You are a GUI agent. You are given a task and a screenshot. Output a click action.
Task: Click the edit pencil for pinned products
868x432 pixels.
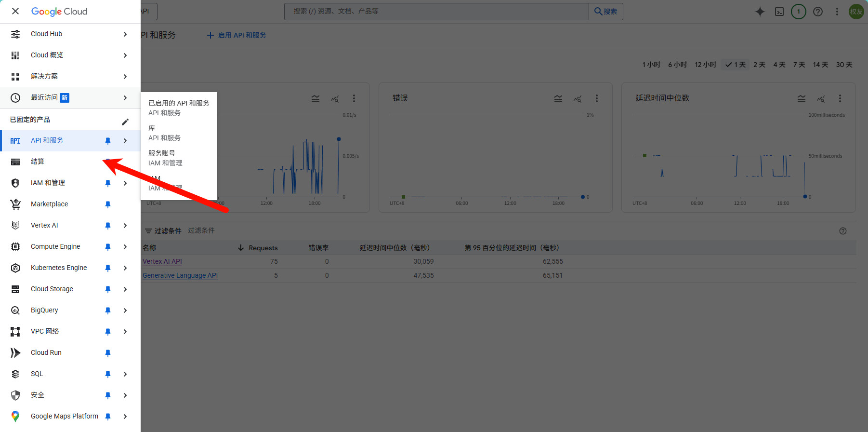[125, 121]
